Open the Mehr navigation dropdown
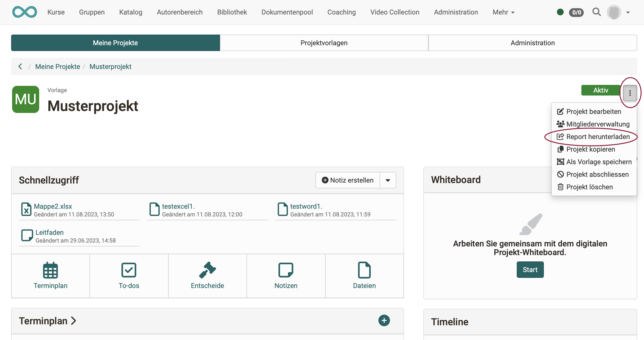Viewport: 644px width, 340px height. pos(503,12)
